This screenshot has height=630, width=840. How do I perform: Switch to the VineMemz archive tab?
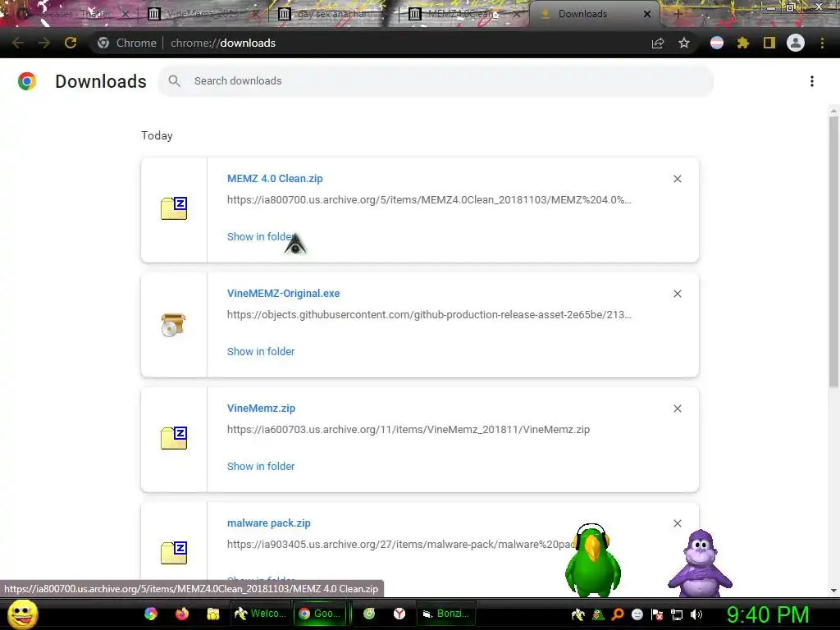point(203,14)
